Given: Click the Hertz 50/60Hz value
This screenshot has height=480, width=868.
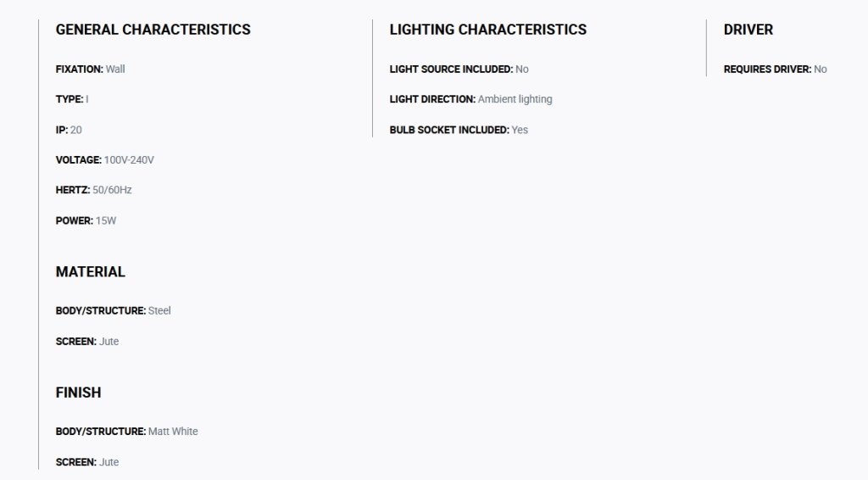Looking at the screenshot, I should 112,190.
